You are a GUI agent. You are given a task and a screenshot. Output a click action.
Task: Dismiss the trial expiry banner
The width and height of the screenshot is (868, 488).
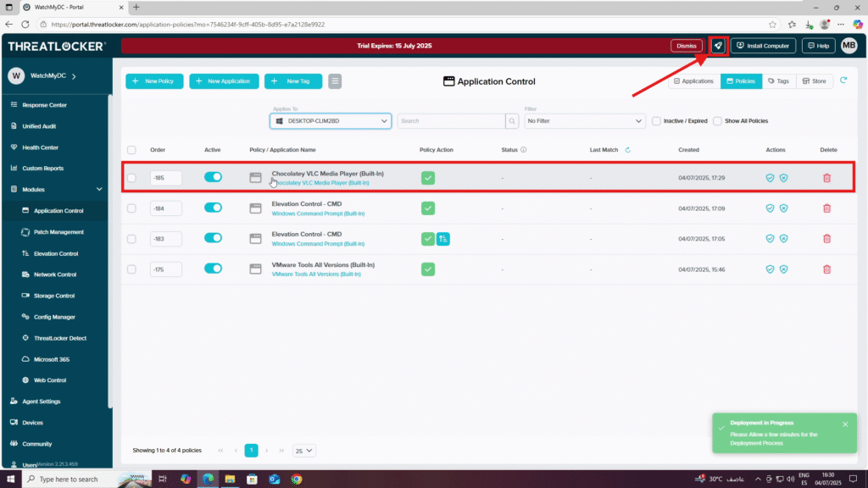pyautogui.click(x=687, y=46)
